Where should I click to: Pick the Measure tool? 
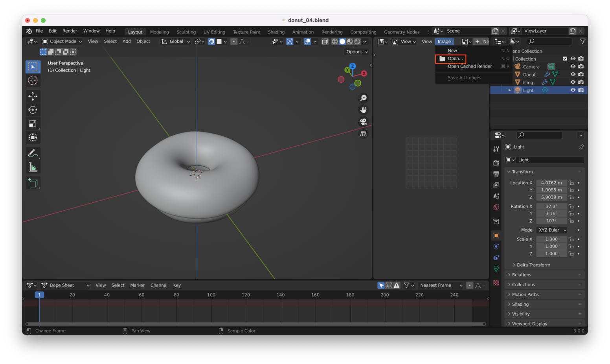click(x=33, y=166)
